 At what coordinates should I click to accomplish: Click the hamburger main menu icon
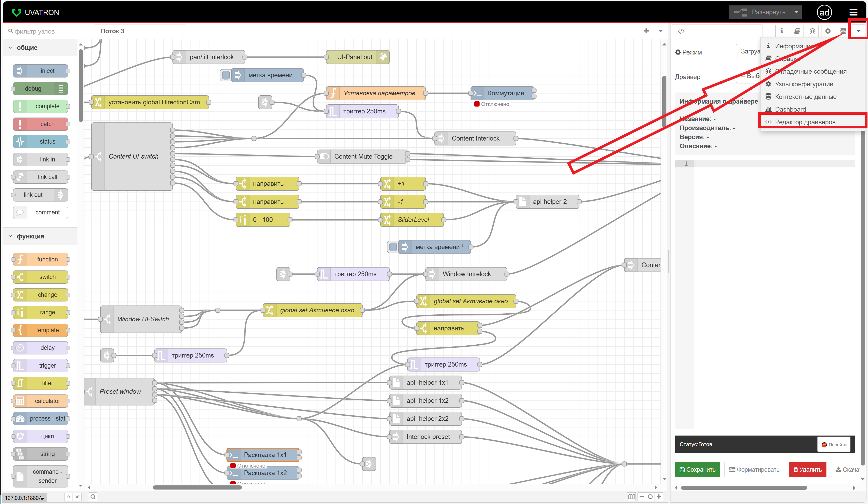tap(853, 12)
